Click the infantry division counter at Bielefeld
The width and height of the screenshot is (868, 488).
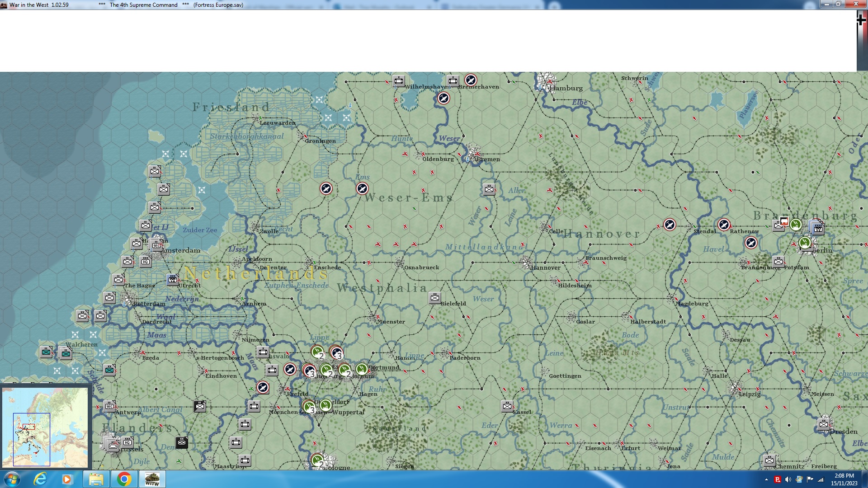(x=434, y=297)
